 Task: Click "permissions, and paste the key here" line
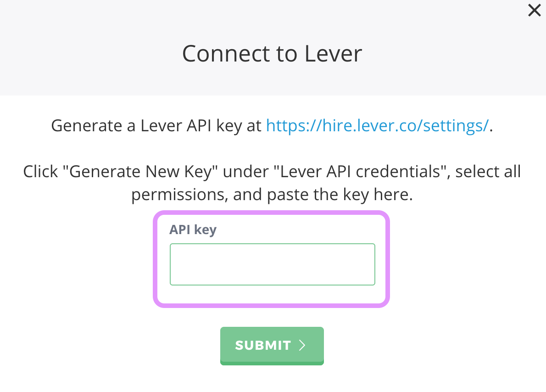pos(272,195)
